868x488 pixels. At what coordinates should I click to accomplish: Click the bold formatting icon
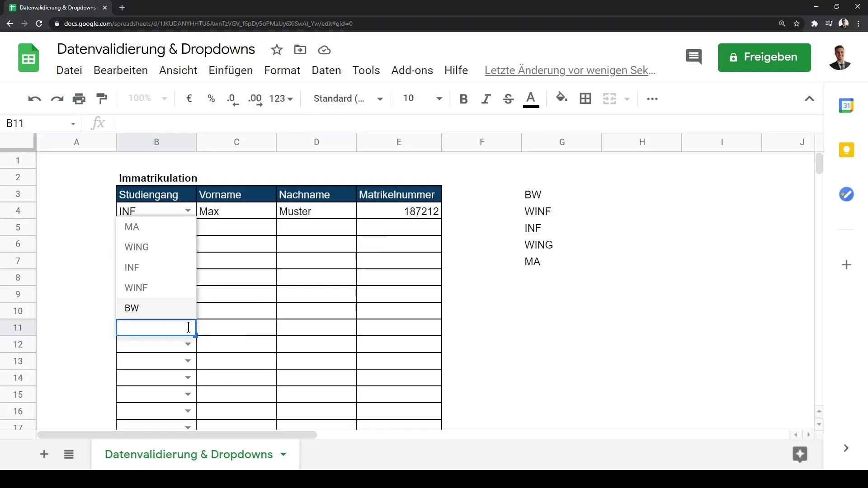click(464, 99)
